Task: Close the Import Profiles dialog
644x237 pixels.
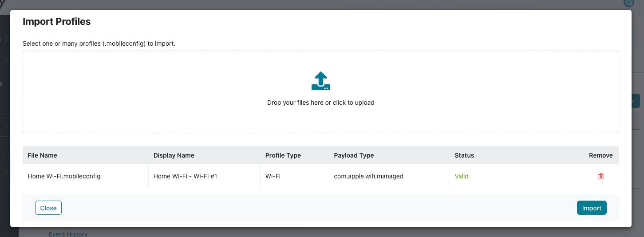Action: [48, 208]
